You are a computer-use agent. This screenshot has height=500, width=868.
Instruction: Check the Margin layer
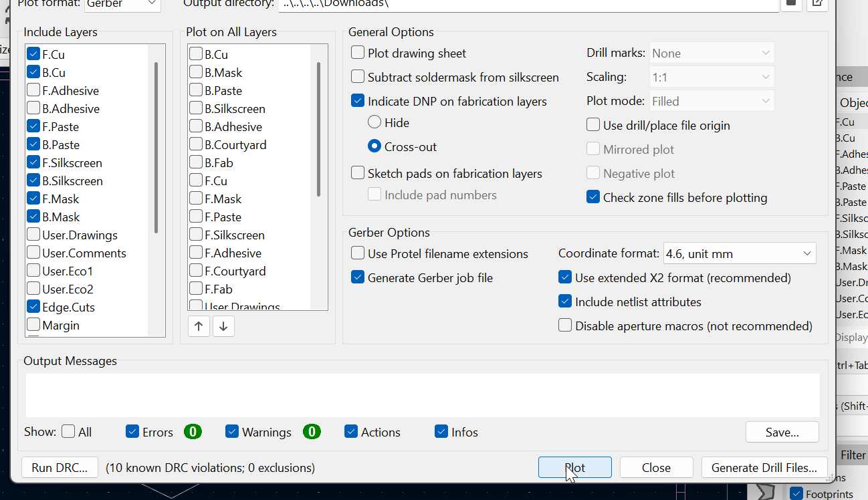(x=33, y=325)
